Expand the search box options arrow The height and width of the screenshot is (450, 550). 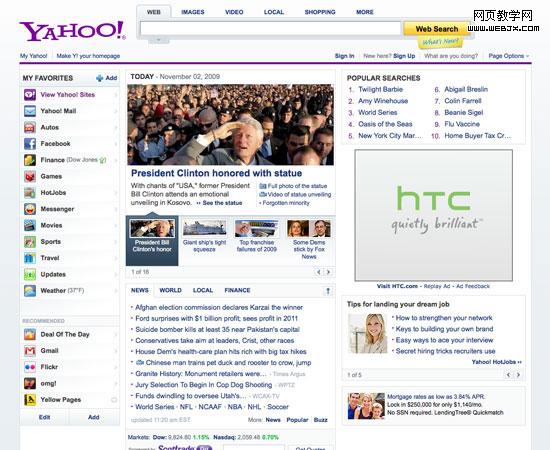(x=159, y=40)
